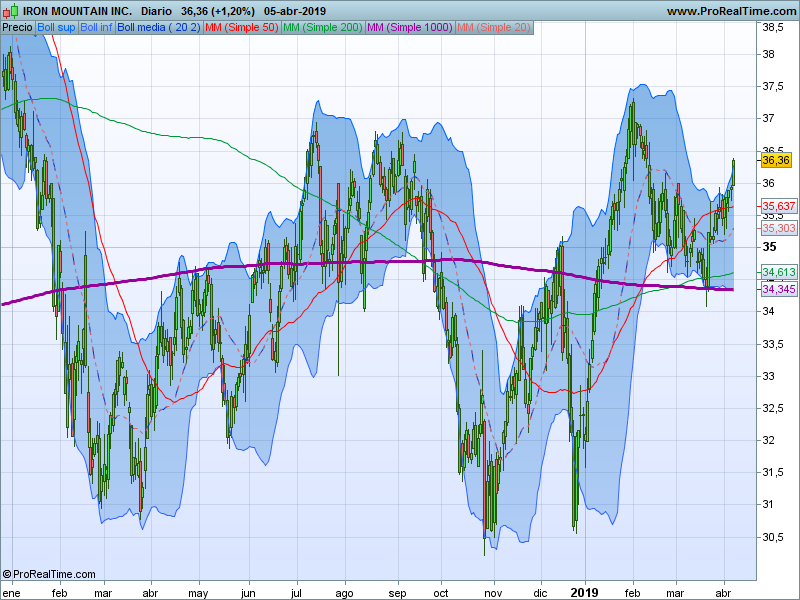Click the yellow 36,36 price tag
Screen dimensions: 800x600
(x=776, y=160)
